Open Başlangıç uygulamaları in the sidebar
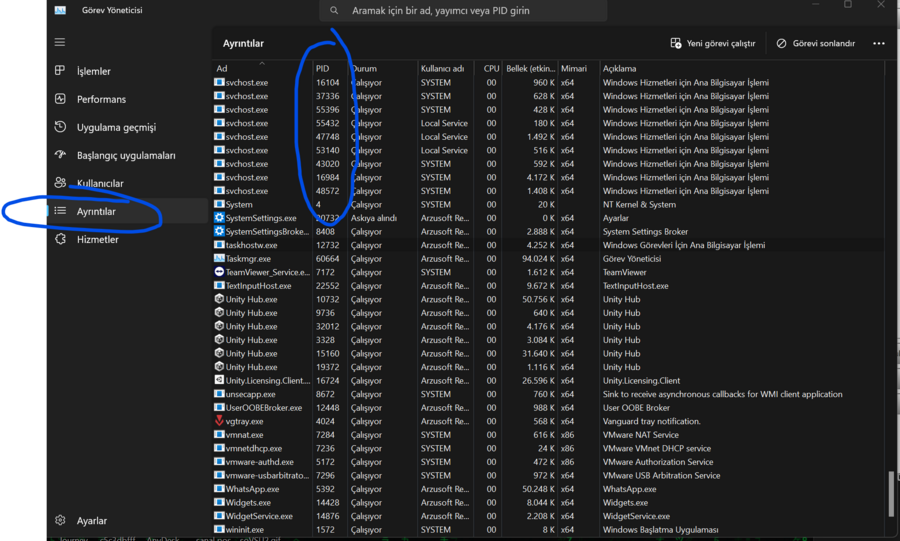This screenshot has width=900, height=541. (125, 156)
